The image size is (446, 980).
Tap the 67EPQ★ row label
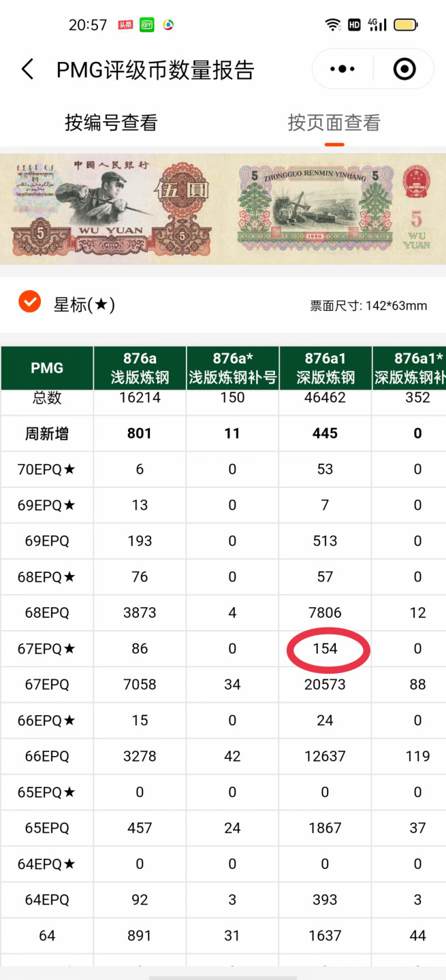(x=46, y=649)
